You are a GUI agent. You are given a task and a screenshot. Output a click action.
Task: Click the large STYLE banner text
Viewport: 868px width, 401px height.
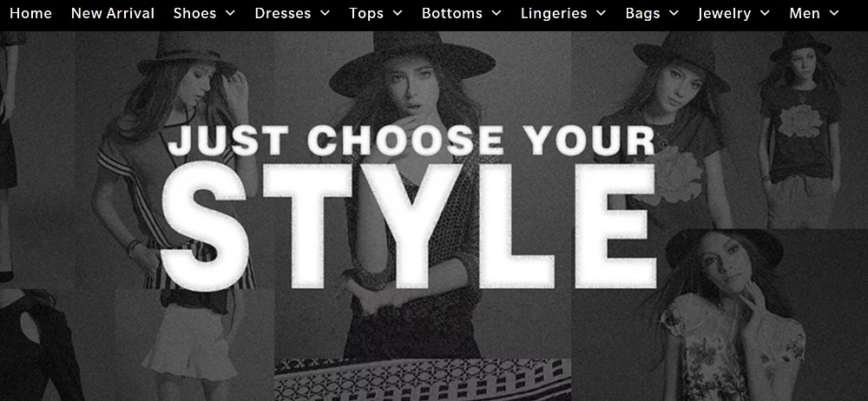coord(409,225)
